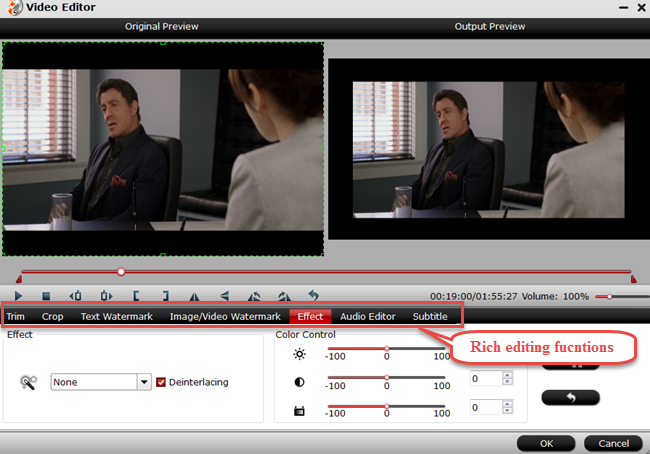
Task: Increase contrast value with up stepper
Action: pyautogui.click(x=507, y=374)
